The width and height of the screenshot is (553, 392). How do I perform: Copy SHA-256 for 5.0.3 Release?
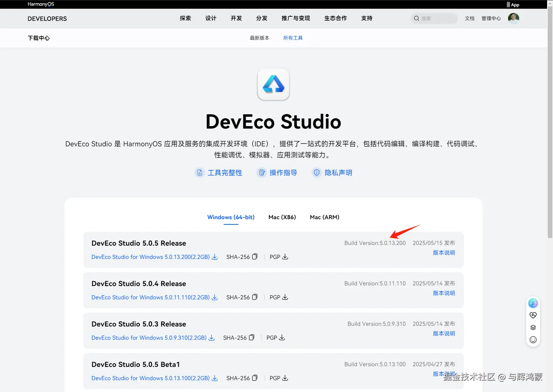pyautogui.click(x=252, y=338)
